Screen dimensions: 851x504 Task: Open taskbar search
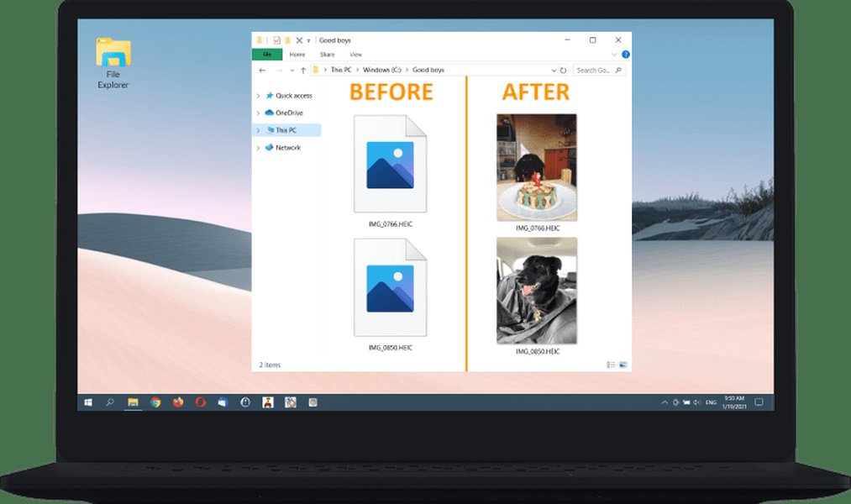click(x=110, y=402)
